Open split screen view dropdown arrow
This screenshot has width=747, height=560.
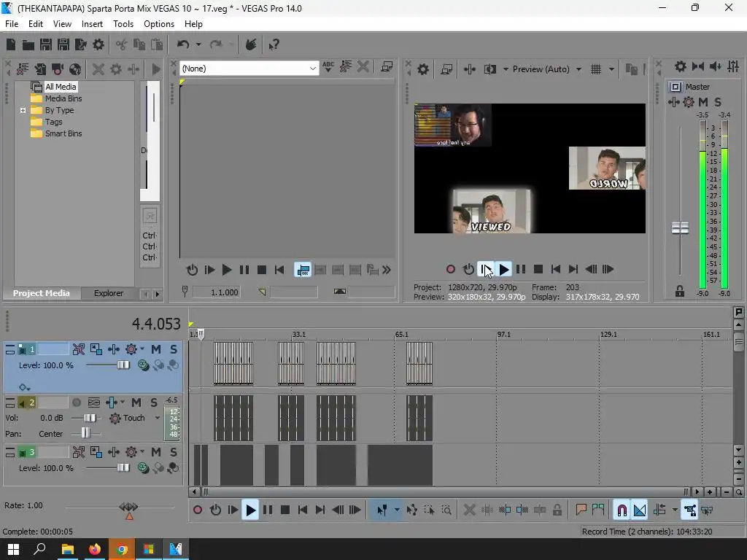pos(506,69)
